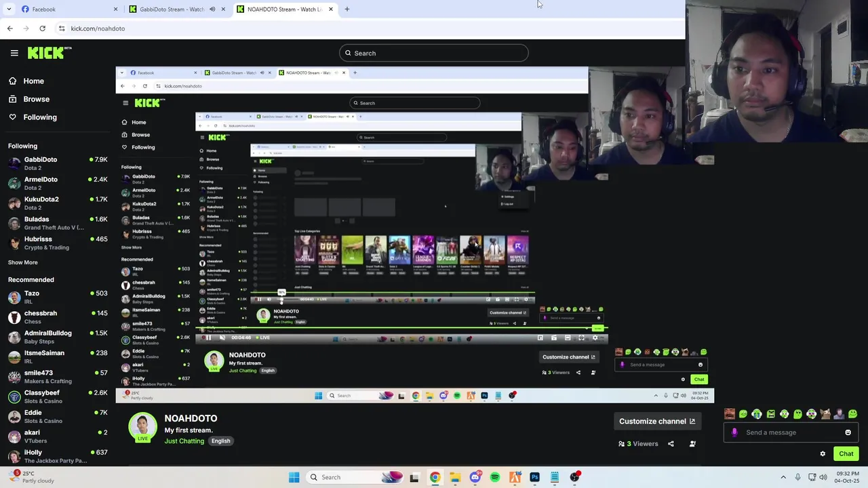This screenshot has height=488, width=868.
Task: Go back in the browser
Action: click(9, 28)
